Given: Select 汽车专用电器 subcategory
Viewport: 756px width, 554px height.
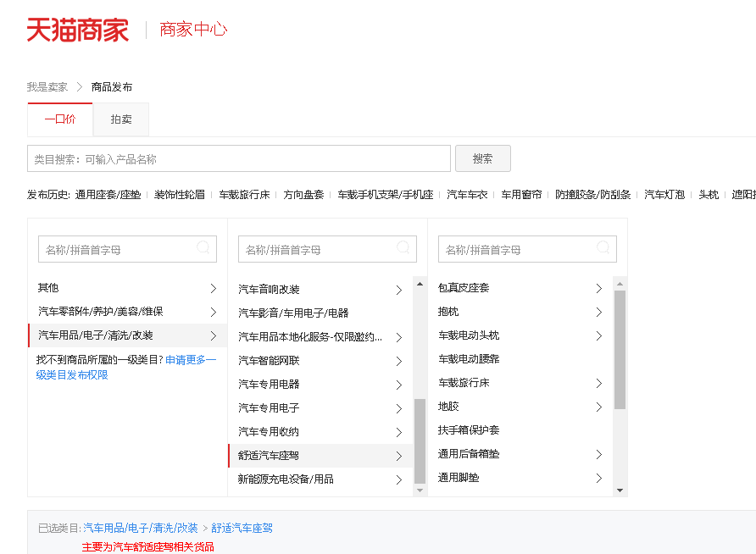Looking at the screenshot, I should point(320,385).
